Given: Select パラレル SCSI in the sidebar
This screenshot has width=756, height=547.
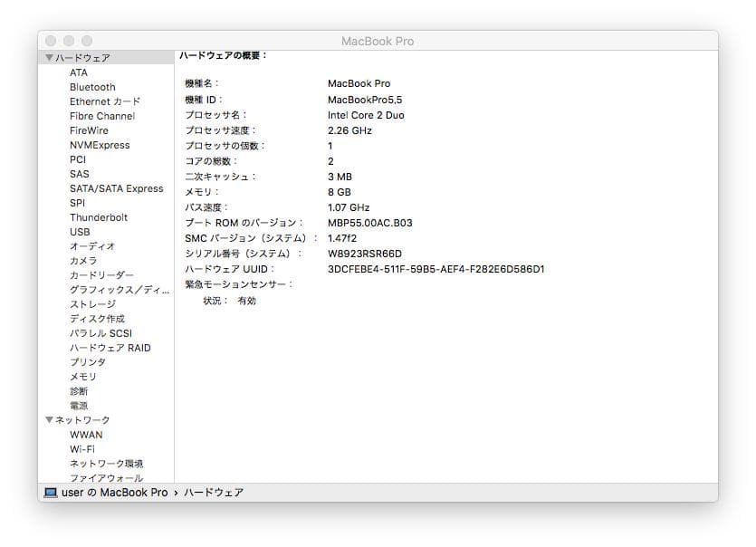Looking at the screenshot, I should tap(100, 333).
